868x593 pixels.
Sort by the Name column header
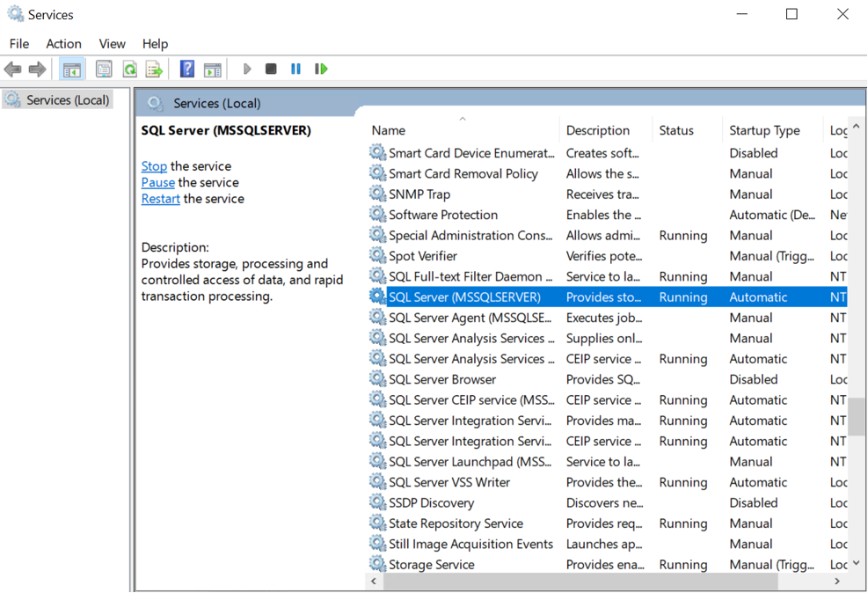click(x=463, y=131)
